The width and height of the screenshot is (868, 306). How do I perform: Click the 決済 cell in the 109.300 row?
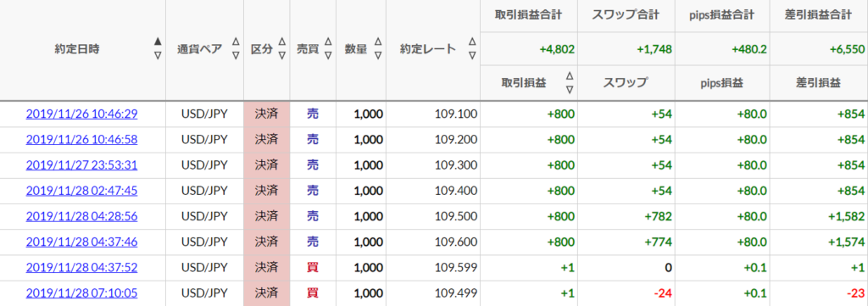pos(266,165)
